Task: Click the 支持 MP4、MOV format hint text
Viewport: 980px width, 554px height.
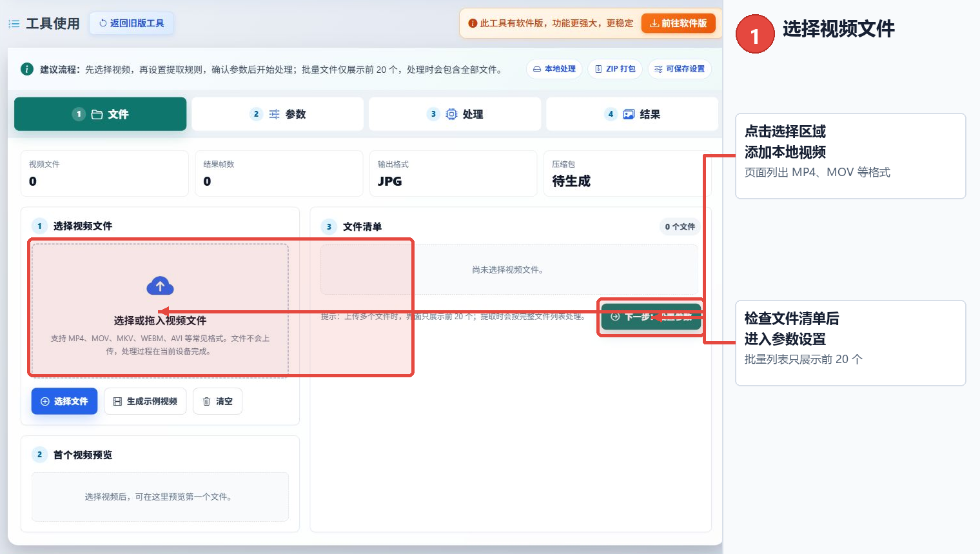Action: coord(160,344)
